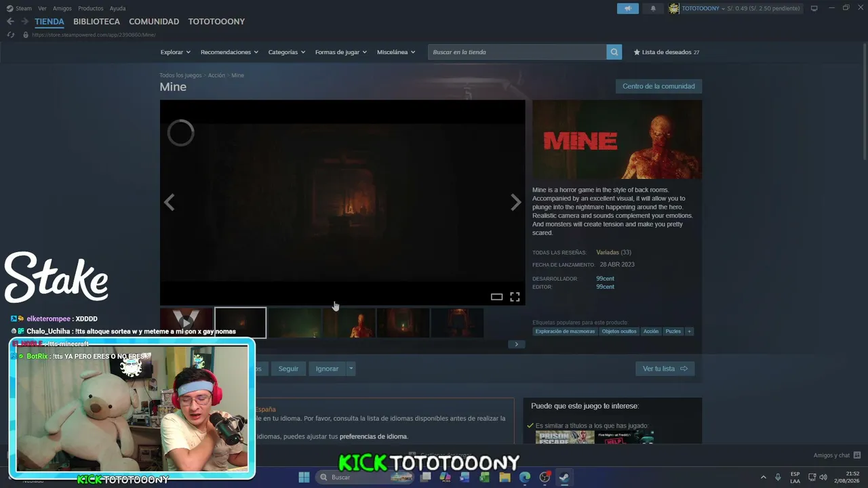Open Steam announcements megaphone button

pos(628,8)
